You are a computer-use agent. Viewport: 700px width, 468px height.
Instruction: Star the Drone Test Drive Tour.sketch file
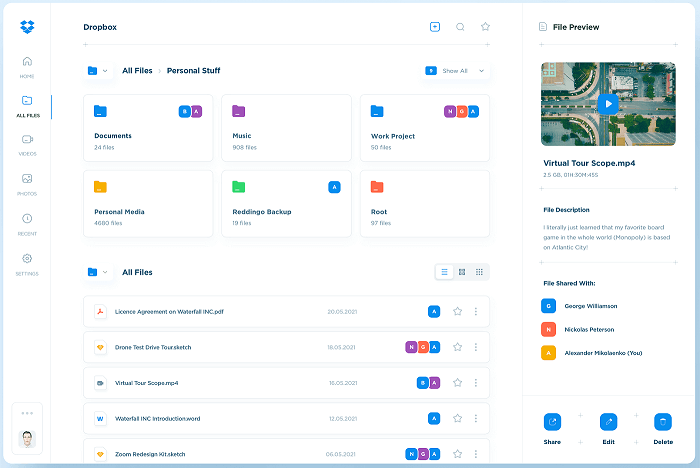(x=457, y=347)
